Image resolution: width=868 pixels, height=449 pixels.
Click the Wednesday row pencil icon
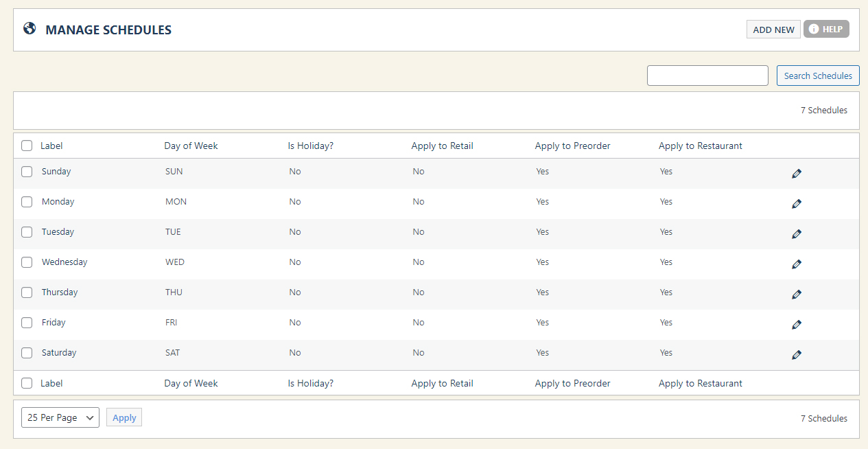coord(796,264)
